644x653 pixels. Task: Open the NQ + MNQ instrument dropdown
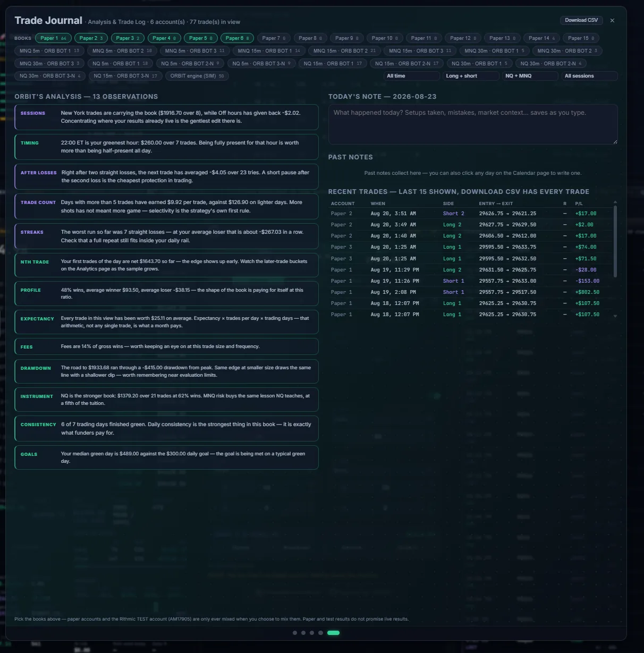point(530,76)
